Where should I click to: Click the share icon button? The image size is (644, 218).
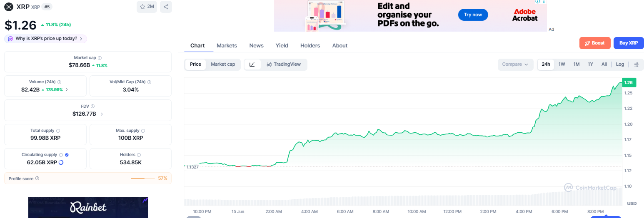(x=166, y=7)
